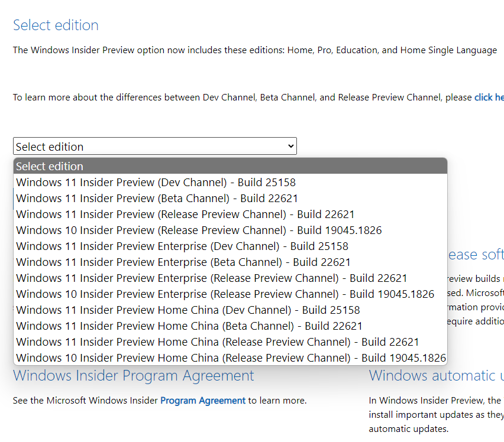Choose Windows 11 Insider Preview Enterprise (Dev Channel) option

pos(230,246)
